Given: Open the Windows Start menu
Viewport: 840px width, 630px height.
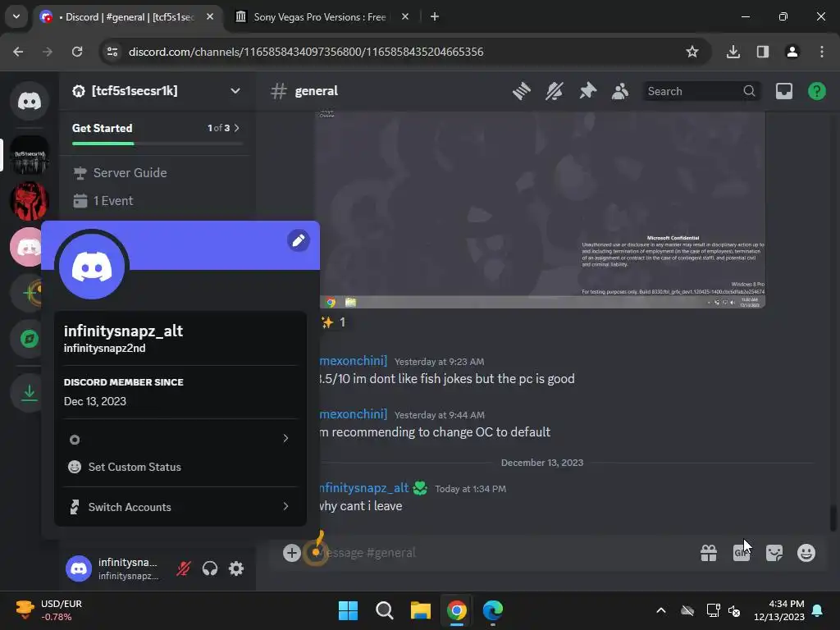Looking at the screenshot, I should (348, 610).
